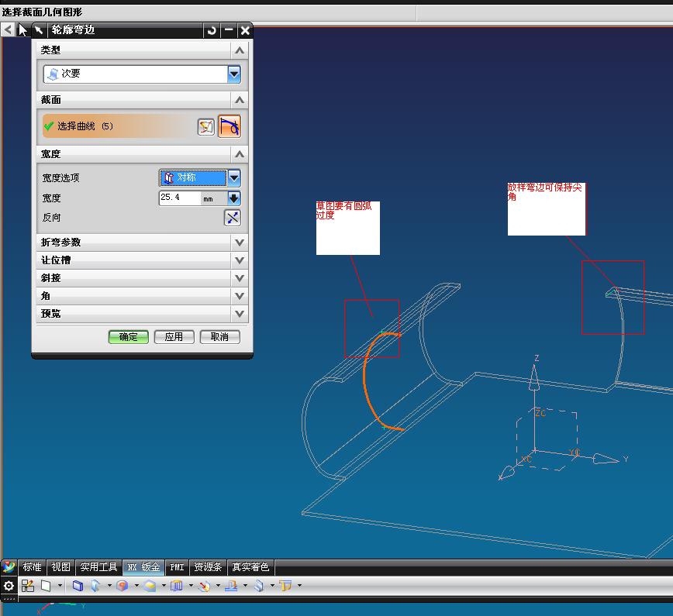Click the blue-orange T-shaped flat pattern icon
Image resolution: width=673 pixels, height=616 pixels.
[x=231, y=586]
